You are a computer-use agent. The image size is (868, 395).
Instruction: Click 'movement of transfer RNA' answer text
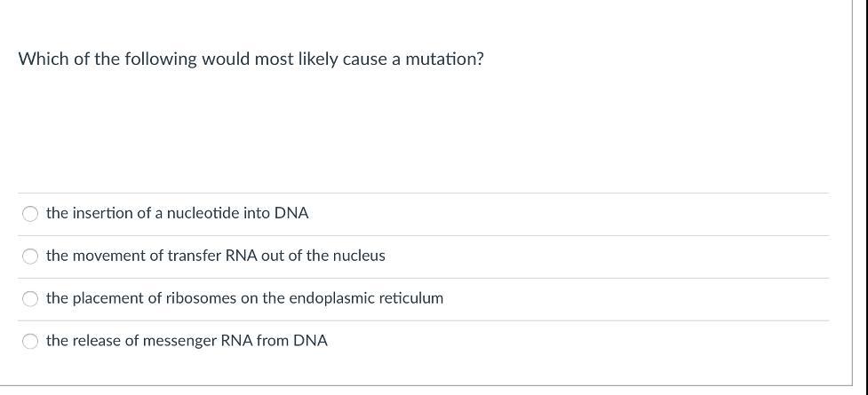pos(215,256)
